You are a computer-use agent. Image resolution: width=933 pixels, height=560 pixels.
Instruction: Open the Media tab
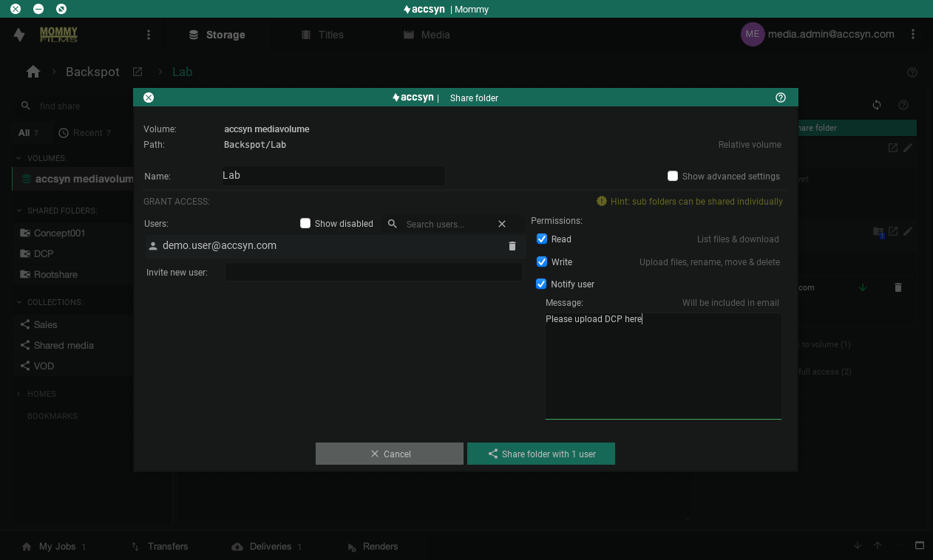427,35
